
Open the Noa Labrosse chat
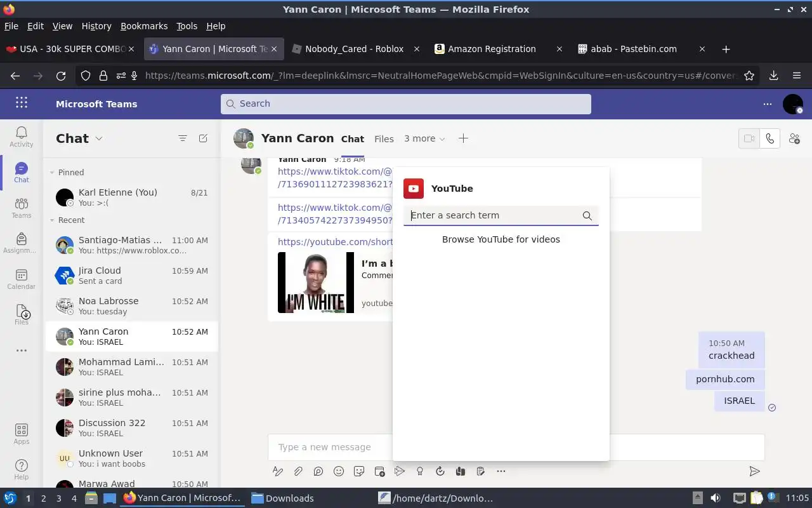pos(131,306)
